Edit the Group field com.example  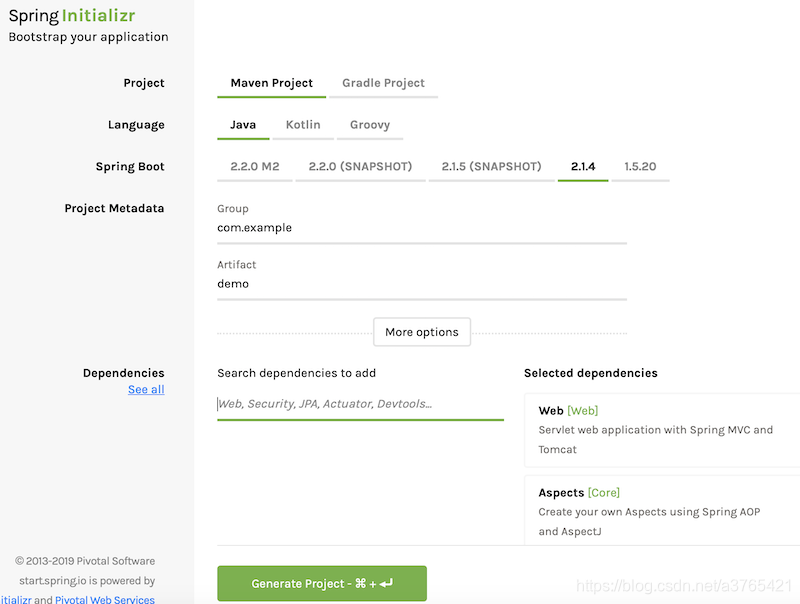coord(422,228)
